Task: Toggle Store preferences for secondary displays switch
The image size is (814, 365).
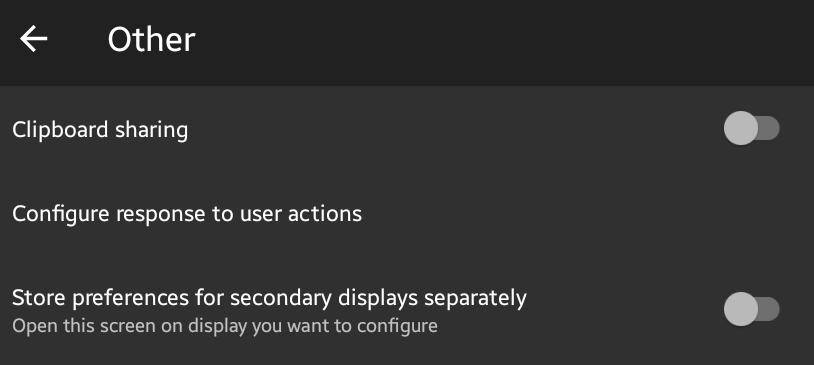Action: (x=751, y=309)
